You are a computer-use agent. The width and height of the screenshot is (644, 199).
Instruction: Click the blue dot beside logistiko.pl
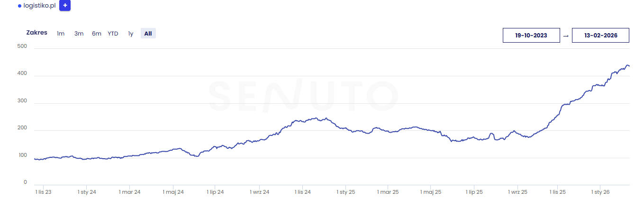(x=19, y=6)
